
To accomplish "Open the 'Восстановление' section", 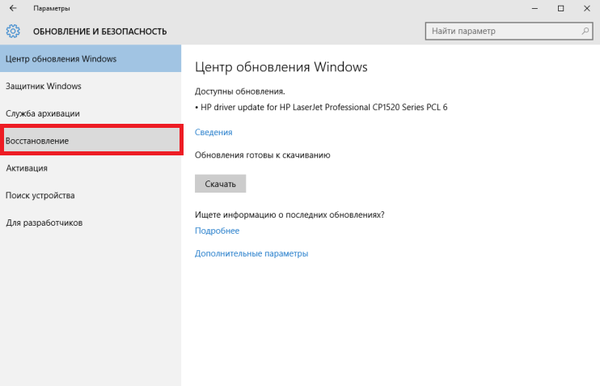I will (x=91, y=140).
